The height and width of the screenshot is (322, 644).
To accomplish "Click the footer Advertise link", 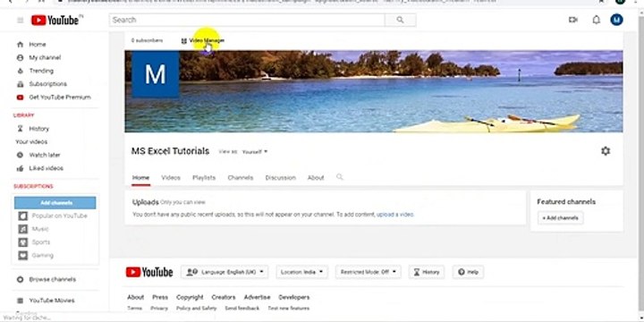I will pyautogui.click(x=257, y=297).
